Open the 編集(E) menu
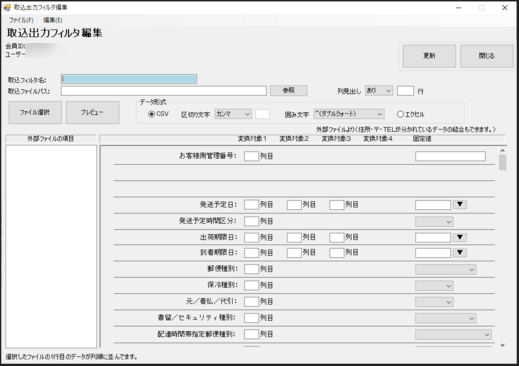 click(x=53, y=20)
